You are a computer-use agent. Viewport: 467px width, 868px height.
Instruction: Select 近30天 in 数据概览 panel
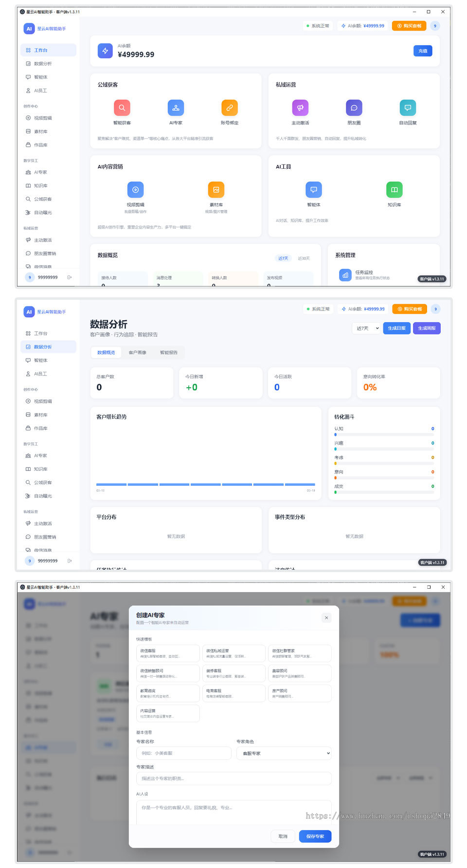tap(304, 258)
